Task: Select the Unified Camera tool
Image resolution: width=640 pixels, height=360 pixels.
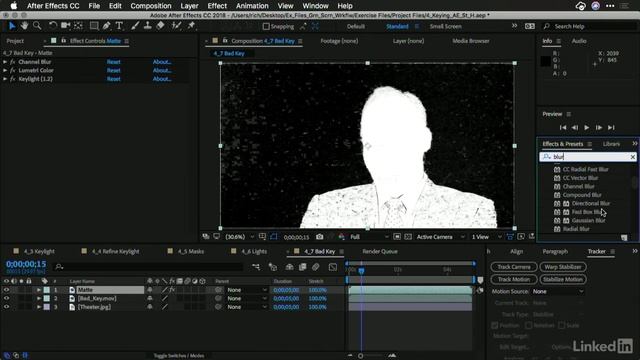Action: (x=65, y=26)
